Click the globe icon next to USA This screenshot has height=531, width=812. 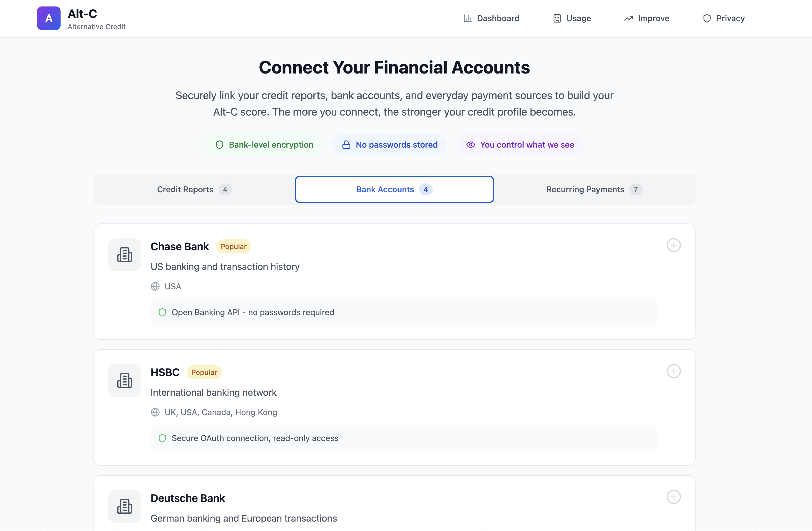click(155, 287)
